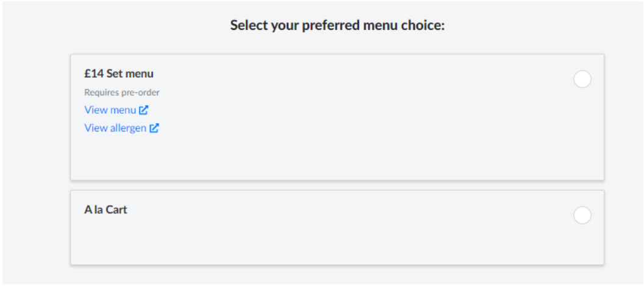Click the 'Select your preferred menu choice' heading

[x=338, y=26]
